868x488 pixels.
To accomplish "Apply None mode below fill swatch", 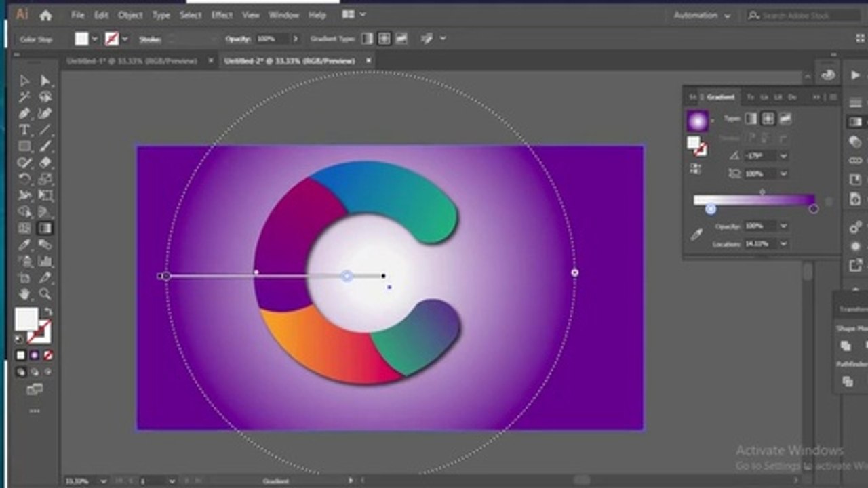I will click(47, 355).
